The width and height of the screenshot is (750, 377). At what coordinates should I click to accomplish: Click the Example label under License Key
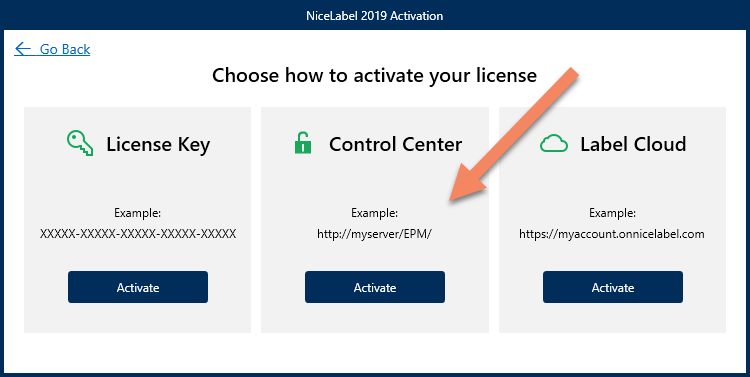[x=138, y=213]
